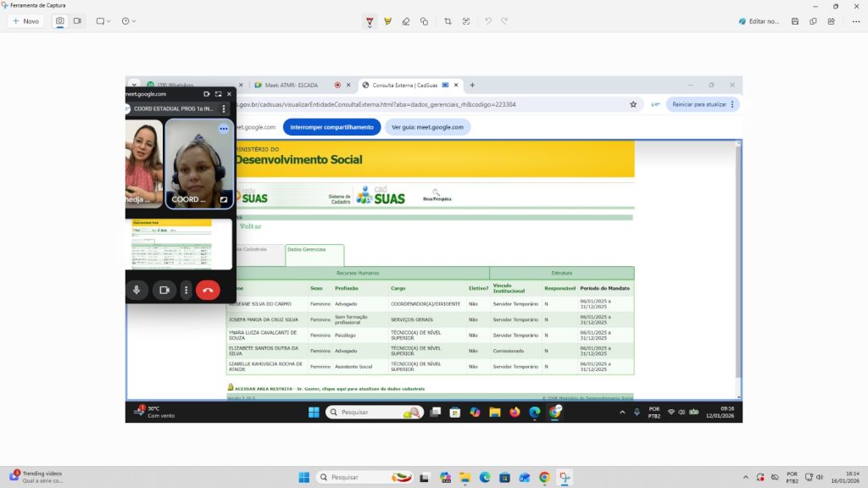Switch to camera screenshot mode
Image resolution: width=868 pixels, height=488 pixels.
60,21
